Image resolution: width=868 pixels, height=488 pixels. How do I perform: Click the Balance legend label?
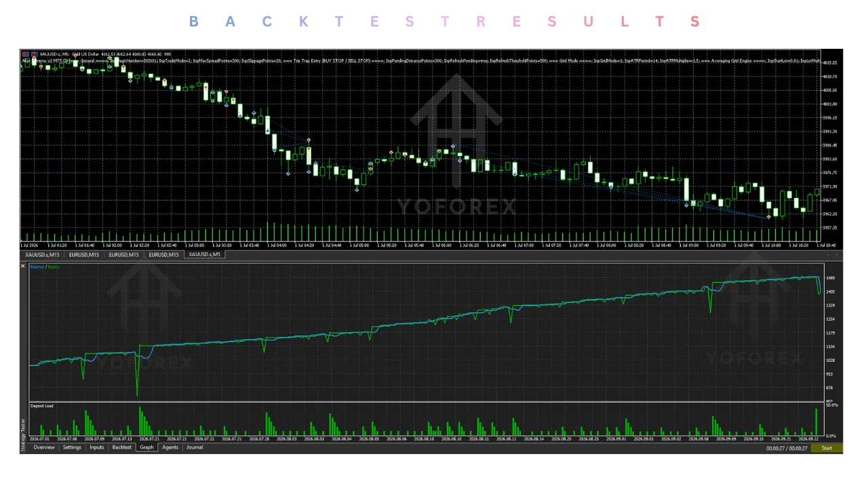(x=37, y=266)
